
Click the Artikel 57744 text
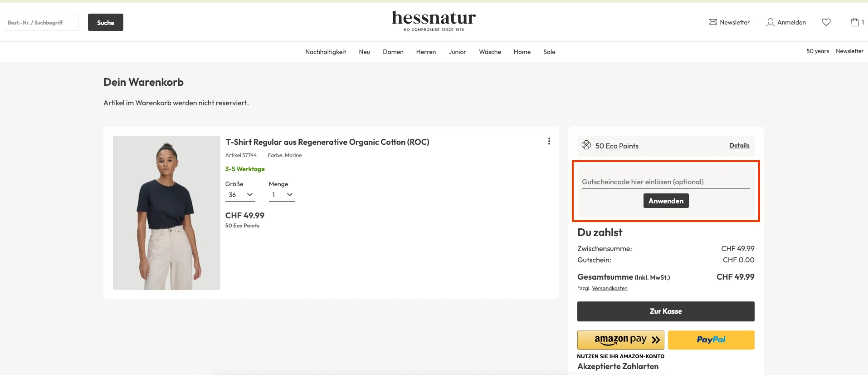[x=241, y=155]
